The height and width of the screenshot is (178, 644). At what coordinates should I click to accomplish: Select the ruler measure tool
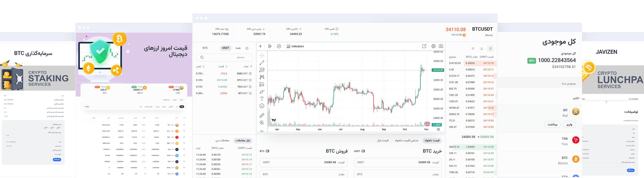click(262, 116)
